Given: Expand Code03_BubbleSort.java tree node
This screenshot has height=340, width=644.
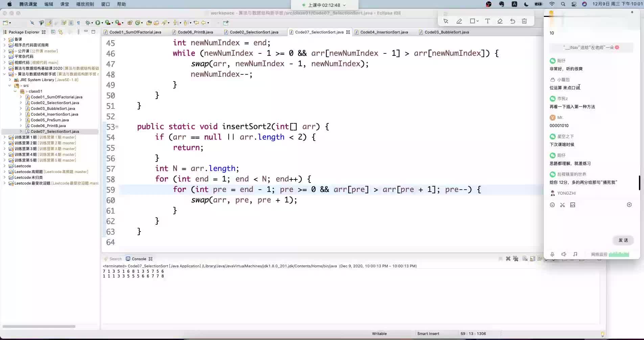Looking at the screenshot, I should (21, 108).
